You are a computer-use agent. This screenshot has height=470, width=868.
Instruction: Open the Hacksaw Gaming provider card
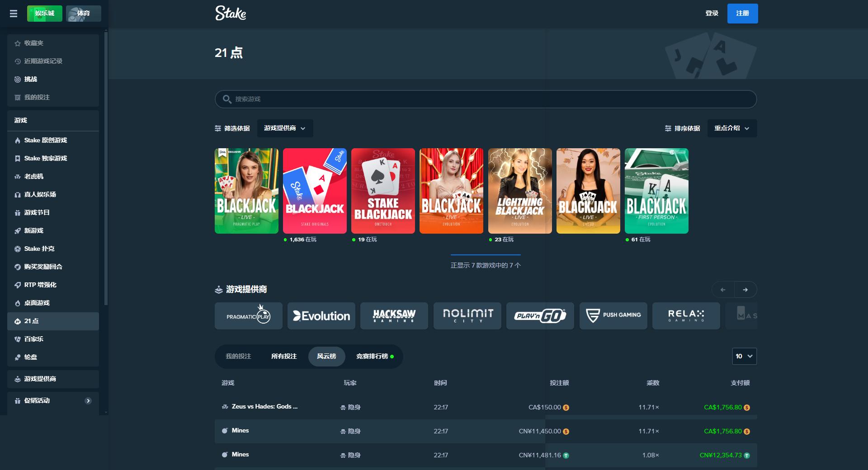[x=394, y=316]
